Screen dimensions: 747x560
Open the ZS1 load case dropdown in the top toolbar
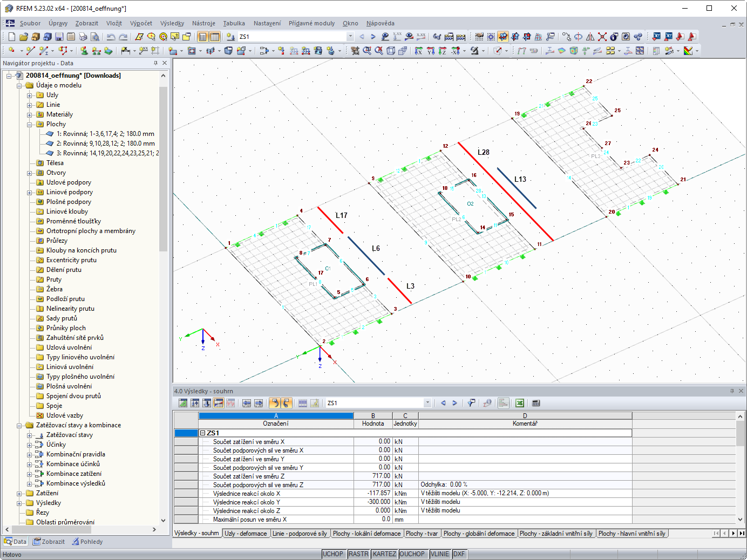[350, 37]
